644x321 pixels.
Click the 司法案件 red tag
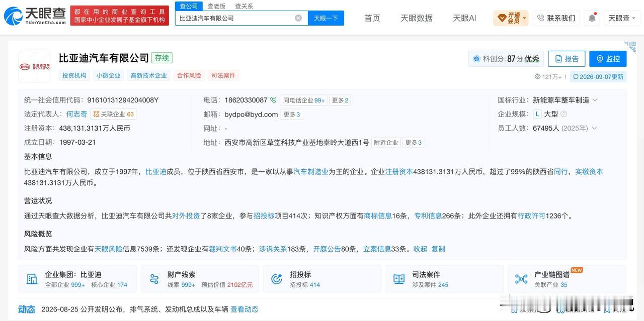[223, 75]
